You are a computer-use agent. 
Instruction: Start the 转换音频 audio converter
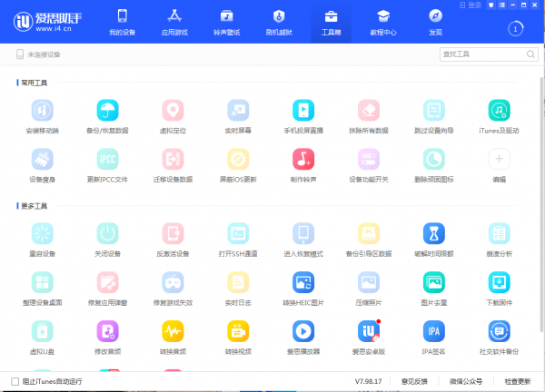tap(173, 330)
